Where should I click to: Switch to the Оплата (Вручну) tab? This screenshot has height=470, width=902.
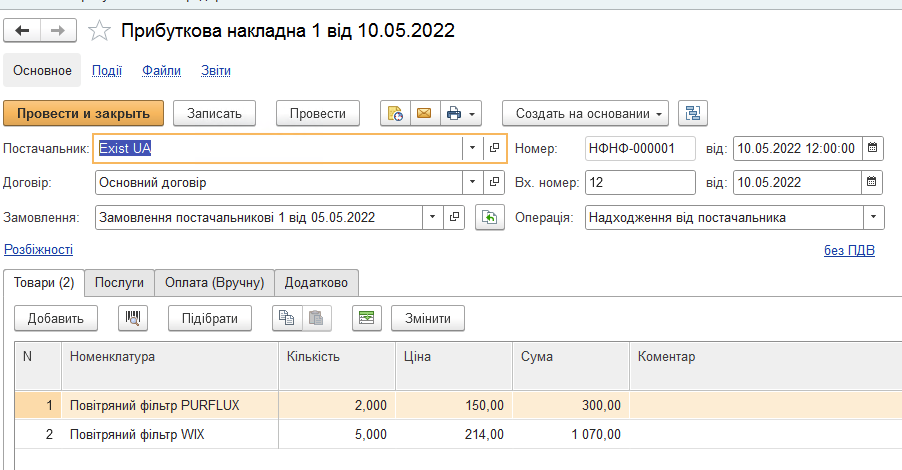(215, 282)
